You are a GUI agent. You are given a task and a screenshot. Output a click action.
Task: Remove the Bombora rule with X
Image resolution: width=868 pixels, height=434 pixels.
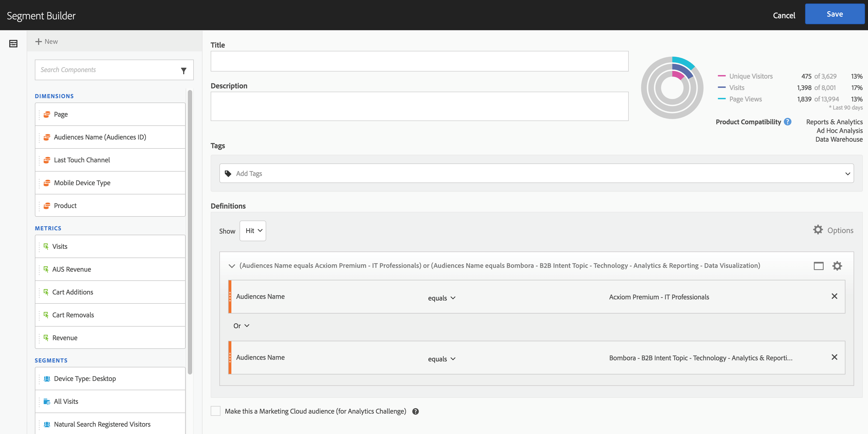[x=834, y=357]
